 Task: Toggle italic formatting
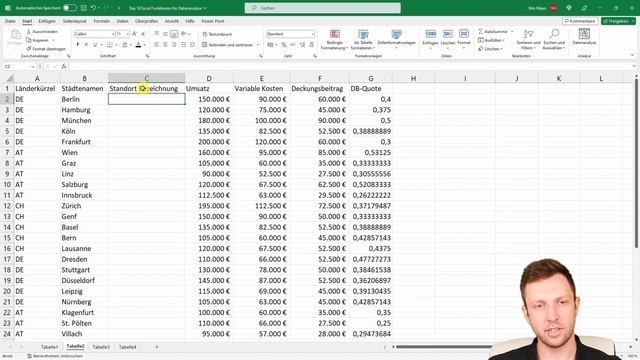pos(86,44)
